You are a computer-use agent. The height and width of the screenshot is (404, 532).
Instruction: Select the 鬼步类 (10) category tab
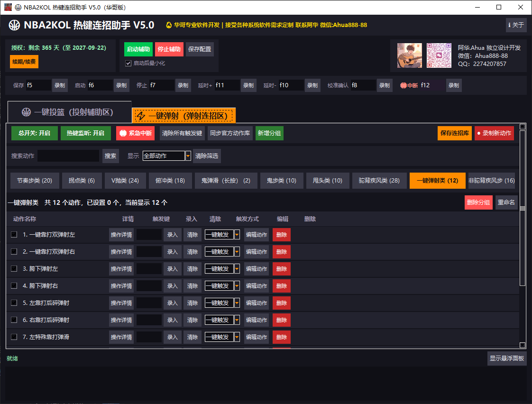point(281,181)
